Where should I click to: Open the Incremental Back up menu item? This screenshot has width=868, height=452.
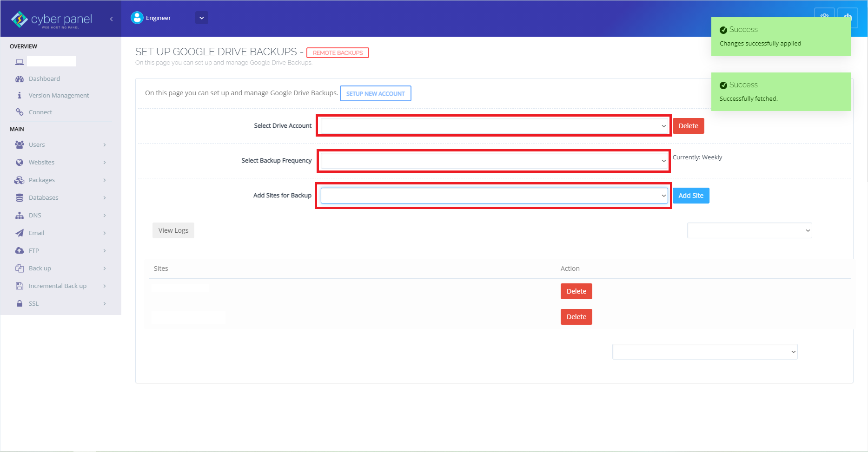[58, 286]
